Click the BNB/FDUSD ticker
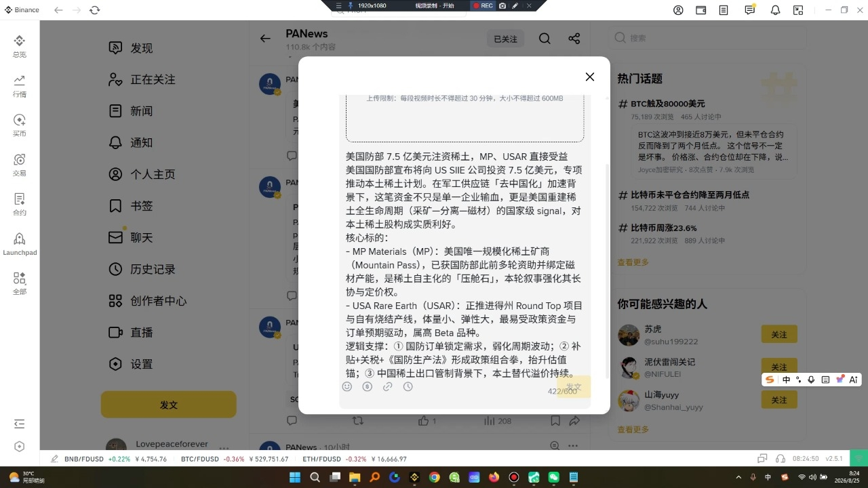 (x=115, y=459)
